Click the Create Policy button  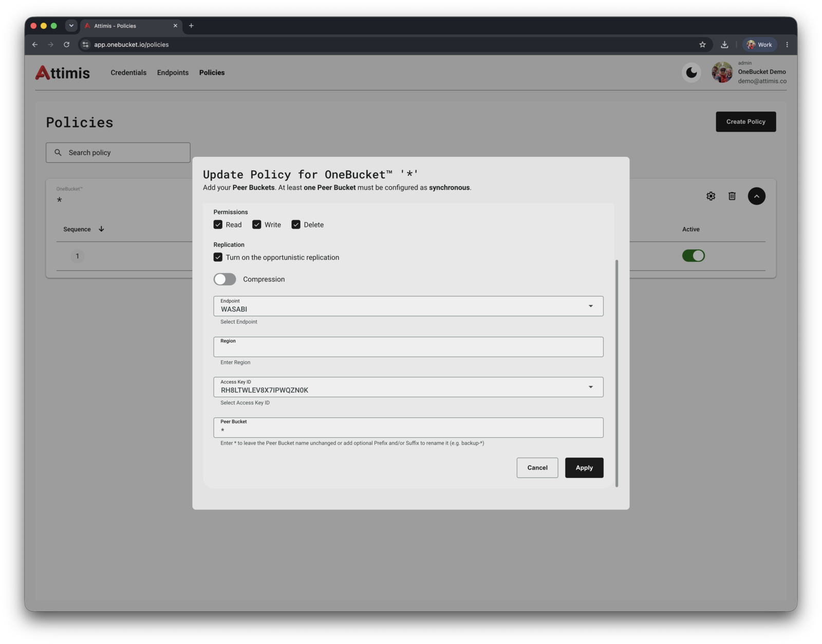(x=745, y=122)
